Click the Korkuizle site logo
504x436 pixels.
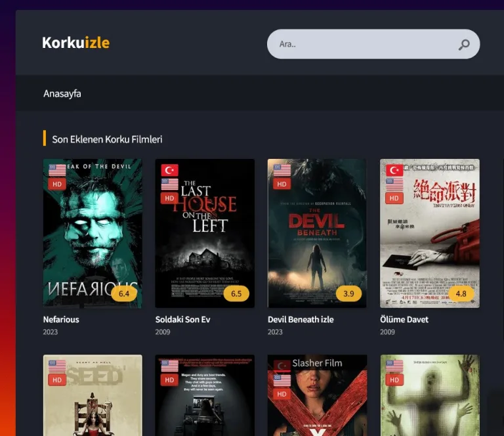tap(76, 43)
